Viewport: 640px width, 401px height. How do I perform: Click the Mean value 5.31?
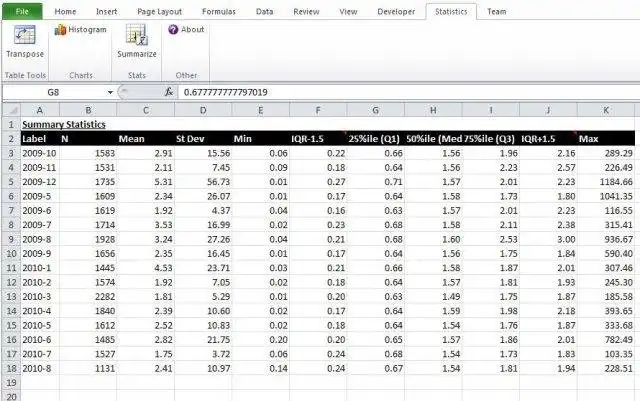point(145,182)
